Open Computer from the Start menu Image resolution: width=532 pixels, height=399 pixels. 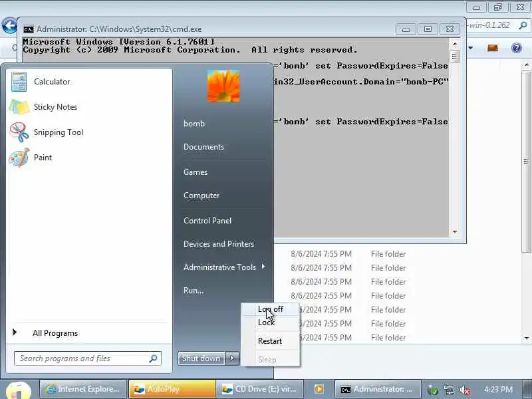tap(201, 196)
